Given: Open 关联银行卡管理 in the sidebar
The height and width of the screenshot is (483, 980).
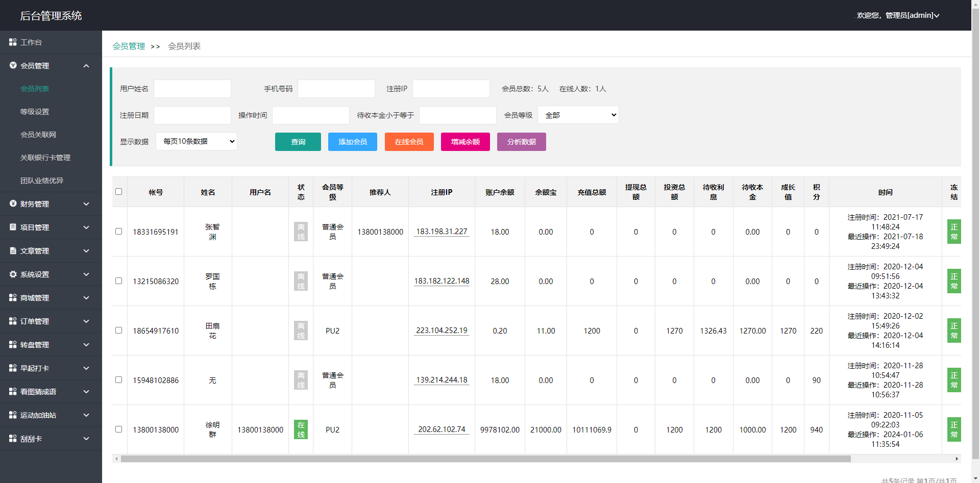Looking at the screenshot, I should coord(45,158).
